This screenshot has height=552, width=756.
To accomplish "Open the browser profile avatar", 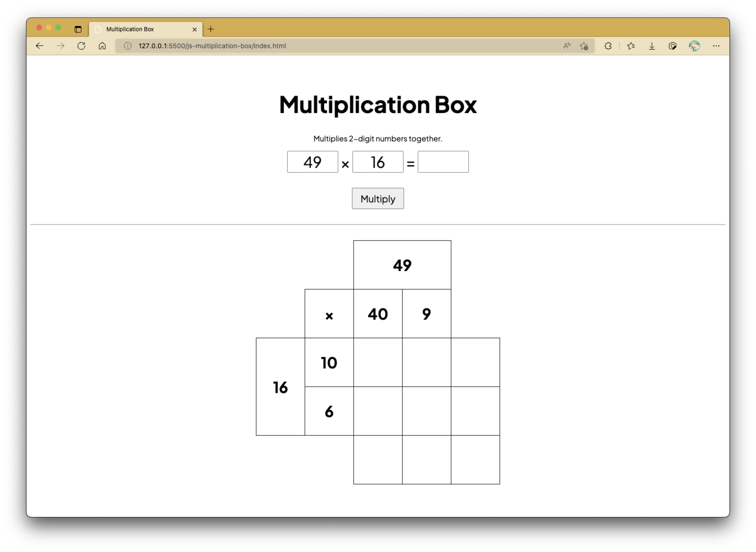I will 694,46.
